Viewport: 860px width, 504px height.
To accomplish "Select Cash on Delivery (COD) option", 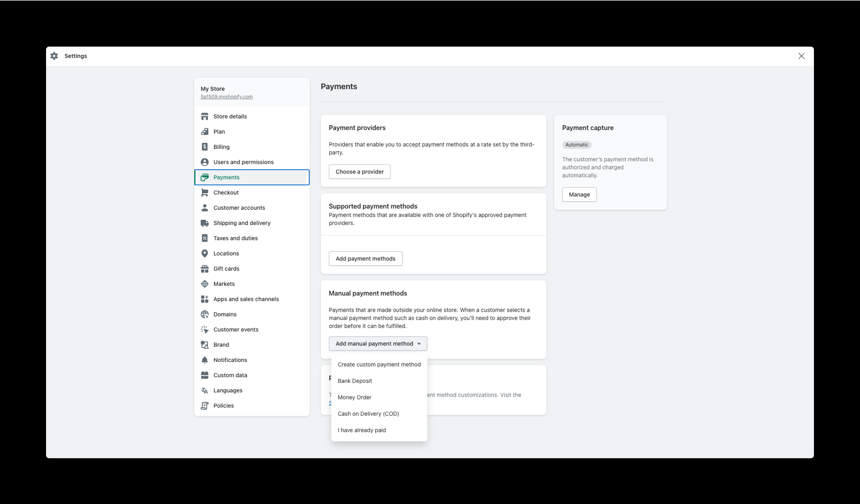I will 368,413.
